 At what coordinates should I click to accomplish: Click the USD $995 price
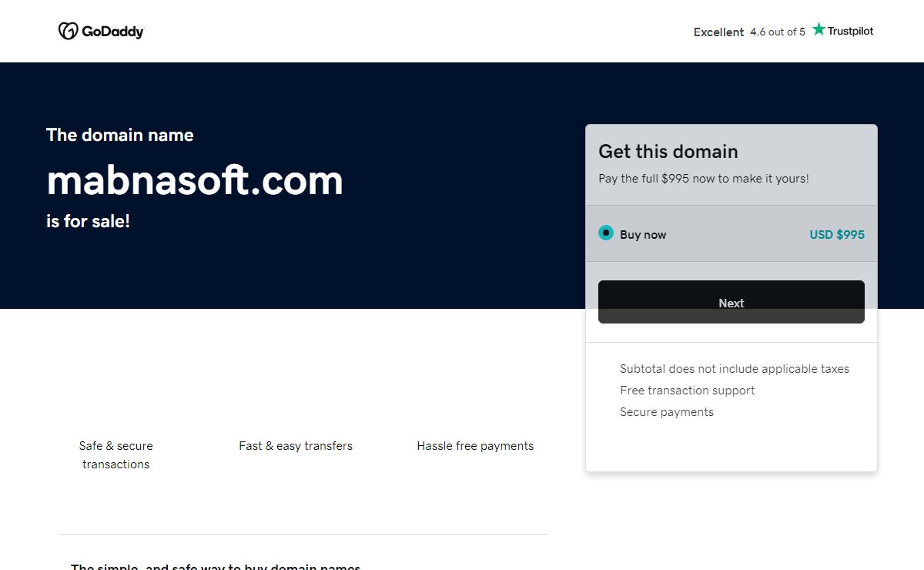(x=836, y=235)
